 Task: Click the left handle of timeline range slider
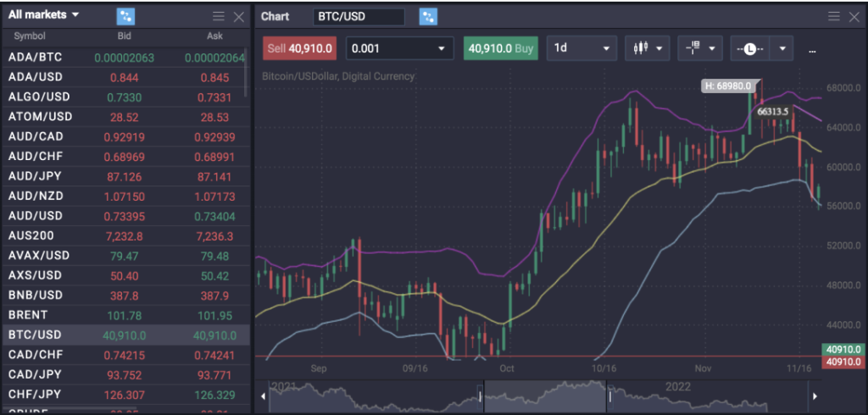point(481,396)
